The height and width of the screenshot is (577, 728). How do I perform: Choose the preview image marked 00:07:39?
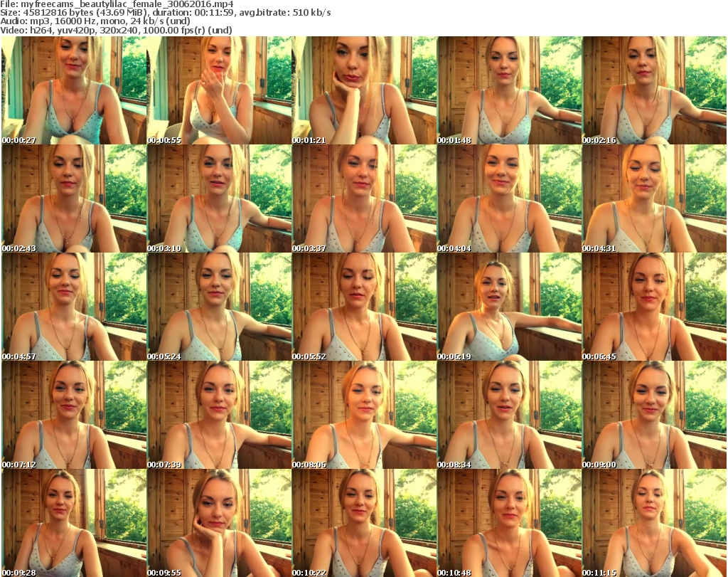point(219,415)
